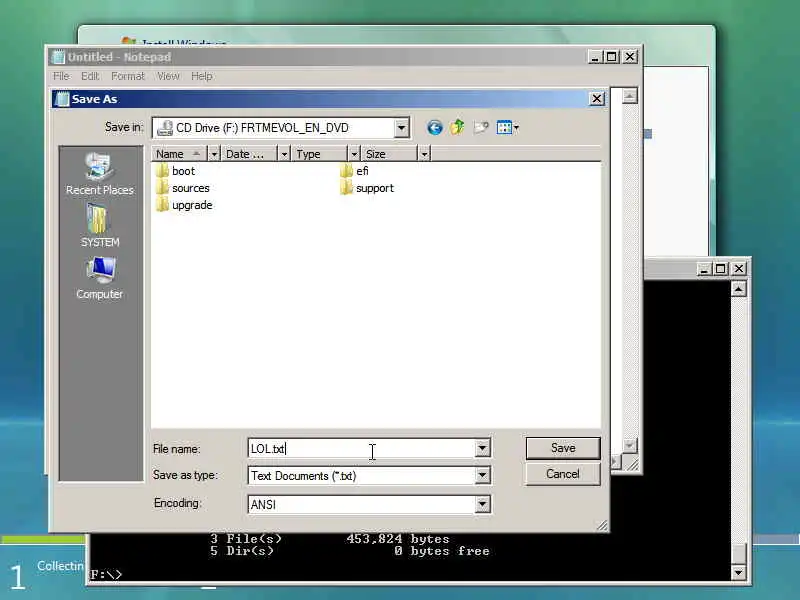Click the Cancel button

click(563, 474)
